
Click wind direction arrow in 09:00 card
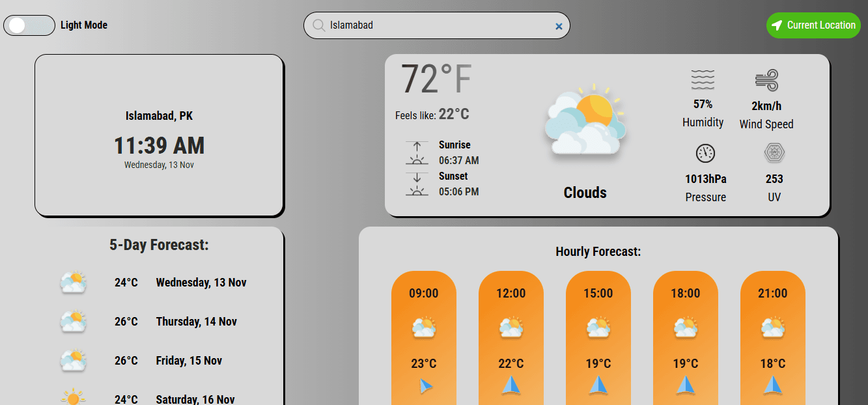[x=425, y=386]
